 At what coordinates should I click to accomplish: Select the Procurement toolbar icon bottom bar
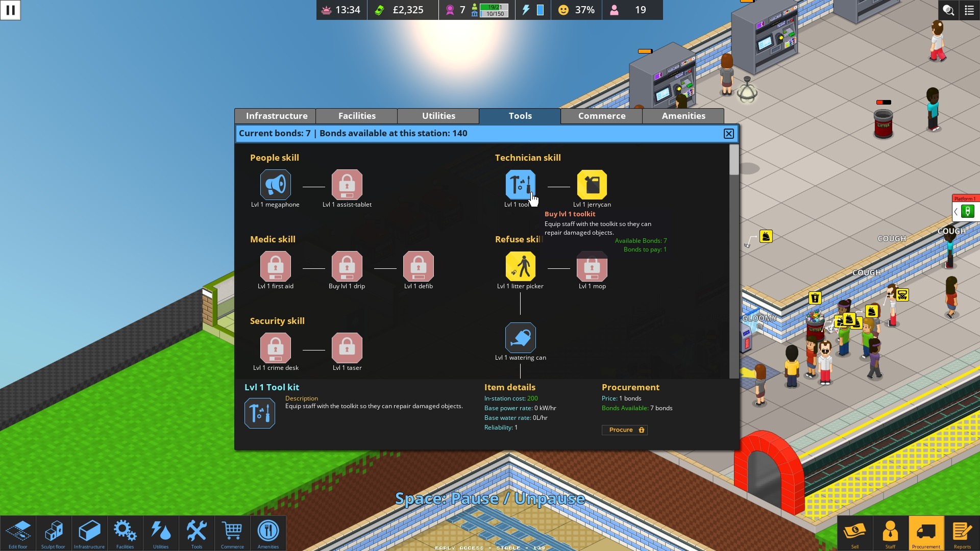[925, 532]
